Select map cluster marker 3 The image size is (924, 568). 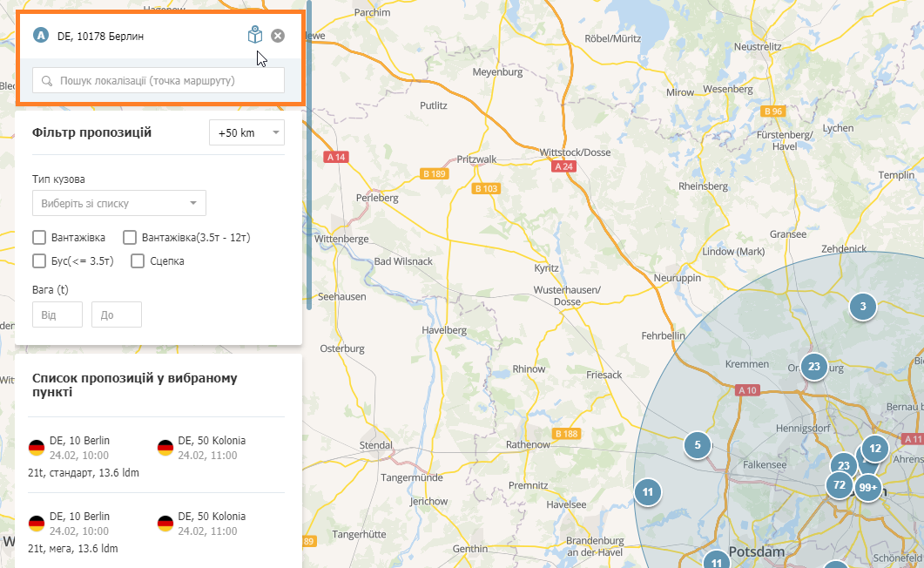click(x=863, y=307)
